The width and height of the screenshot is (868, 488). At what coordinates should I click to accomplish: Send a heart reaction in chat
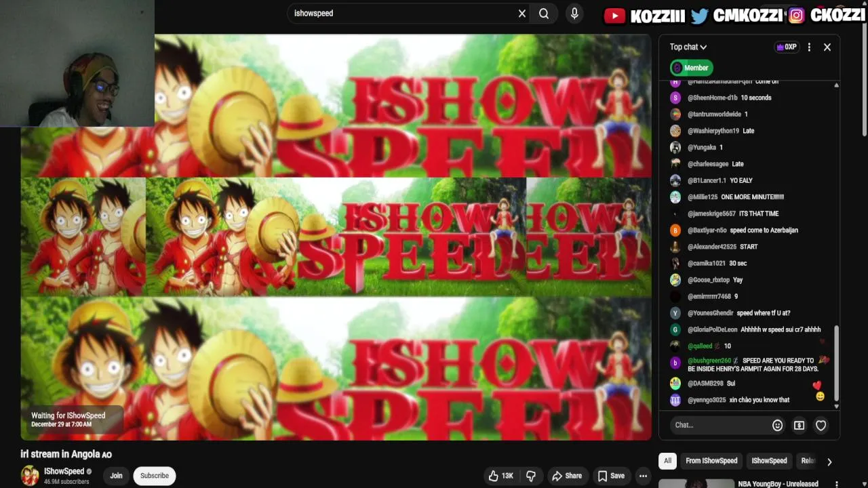pyautogui.click(x=821, y=426)
